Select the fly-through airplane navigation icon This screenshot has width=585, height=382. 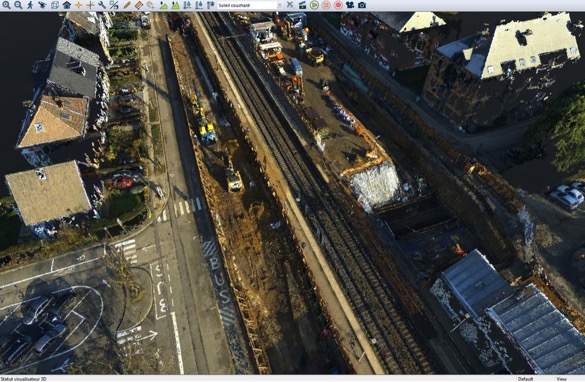coord(42,5)
